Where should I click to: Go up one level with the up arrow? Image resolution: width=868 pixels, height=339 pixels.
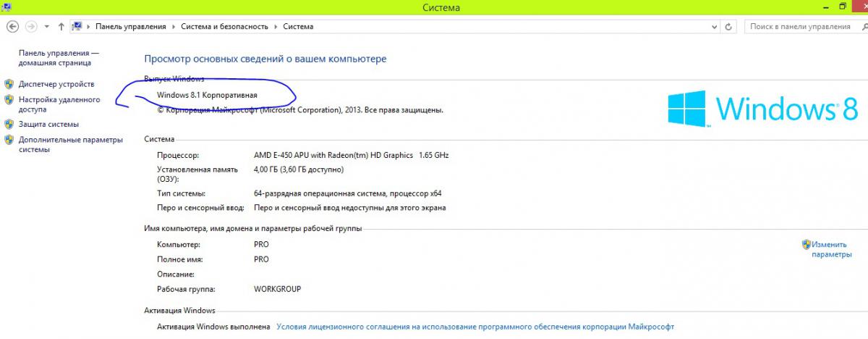tap(61, 26)
